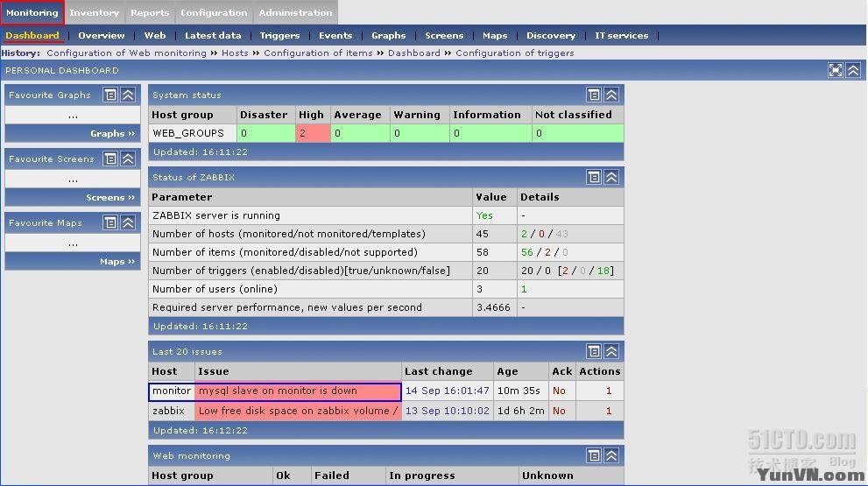
Task: Open the Favourite Maps widget menu icon
Action: (110, 222)
